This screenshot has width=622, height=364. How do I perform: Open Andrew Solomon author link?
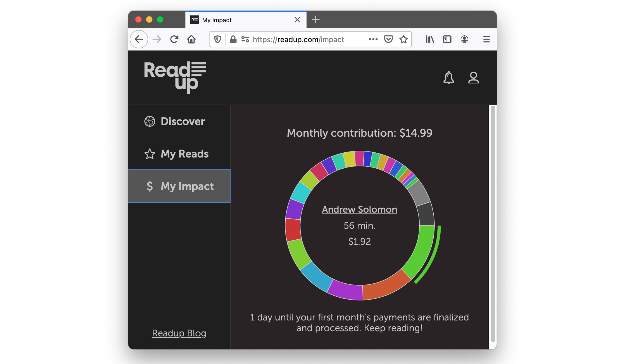tap(359, 209)
